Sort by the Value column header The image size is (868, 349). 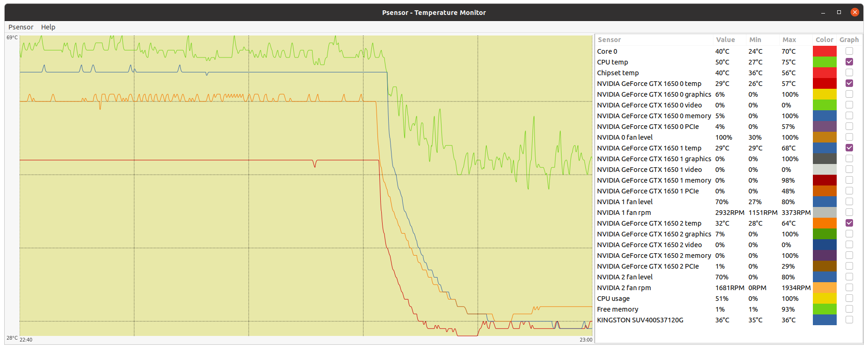click(725, 40)
